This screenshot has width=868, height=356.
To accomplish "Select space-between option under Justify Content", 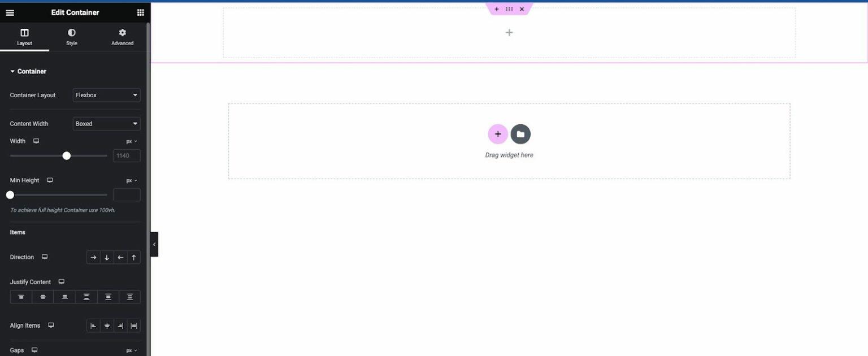I will (86, 296).
